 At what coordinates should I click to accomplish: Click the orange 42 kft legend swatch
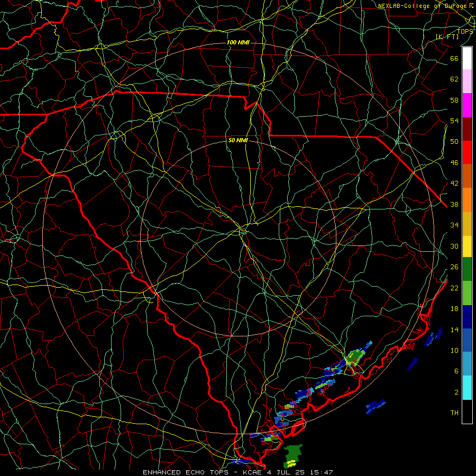point(467,200)
